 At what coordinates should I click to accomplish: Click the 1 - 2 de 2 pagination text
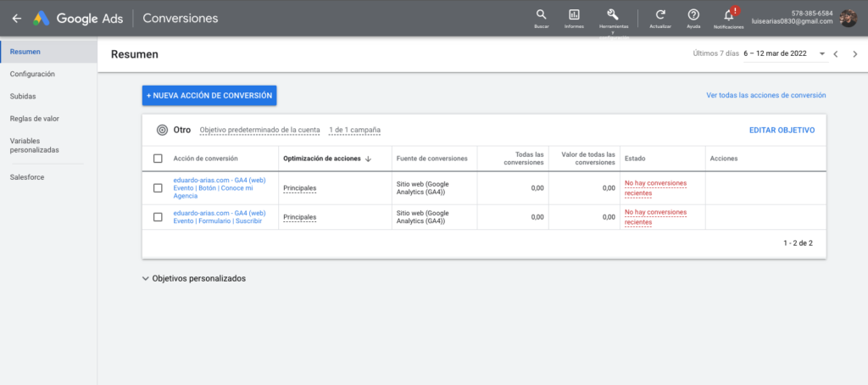coord(798,243)
